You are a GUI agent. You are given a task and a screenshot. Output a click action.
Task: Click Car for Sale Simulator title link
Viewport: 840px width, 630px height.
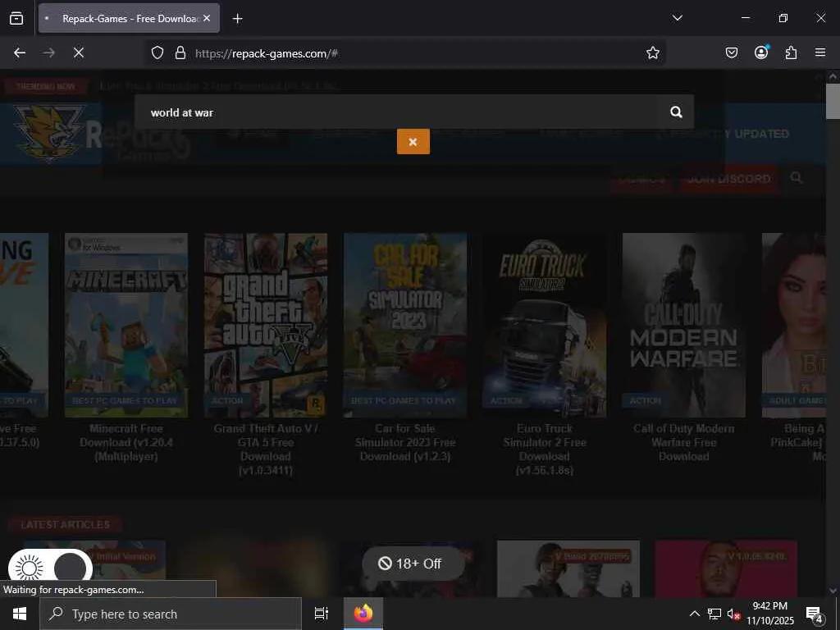(x=405, y=442)
